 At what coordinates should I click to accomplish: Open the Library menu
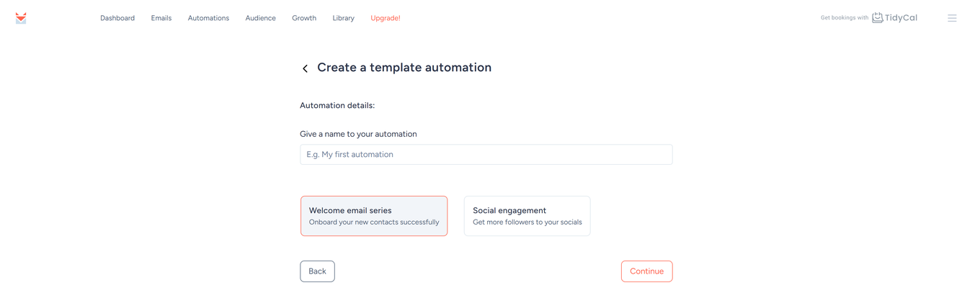(343, 18)
